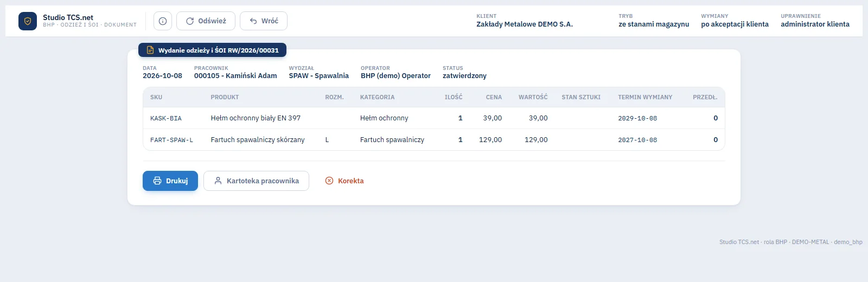Click the TERMIN WYMIANY column header

pos(645,97)
